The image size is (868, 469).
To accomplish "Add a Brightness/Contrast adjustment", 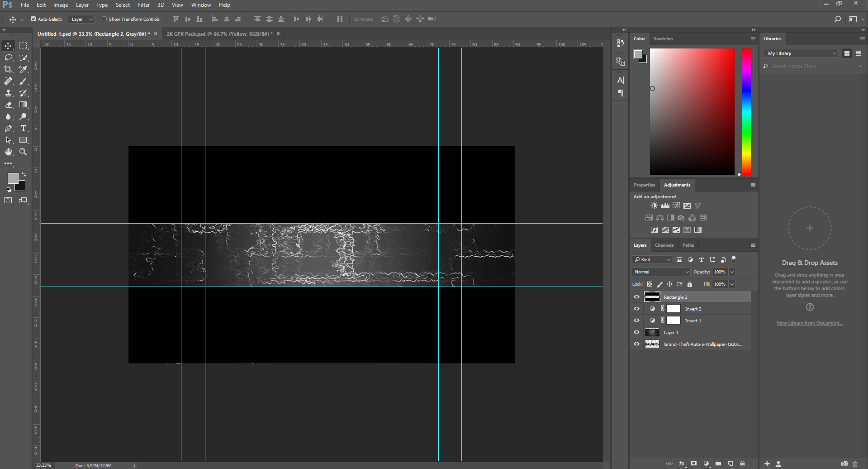I will click(654, 206).
